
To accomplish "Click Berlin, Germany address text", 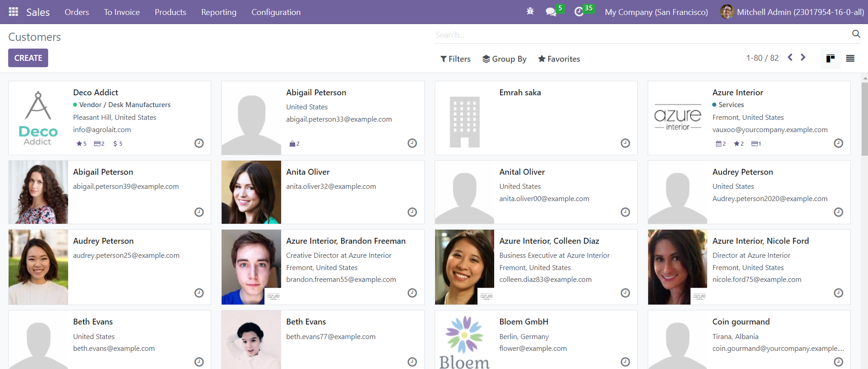I will 524,337.
